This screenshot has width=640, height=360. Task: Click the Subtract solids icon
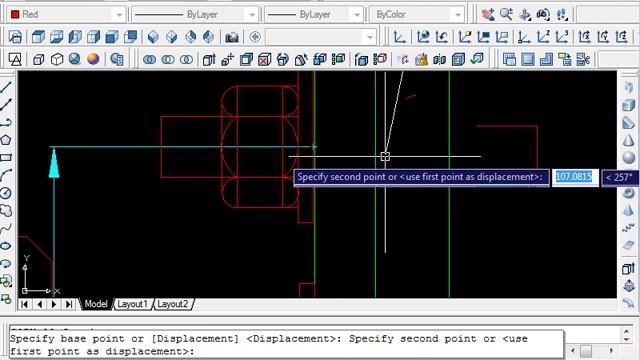pyautogui.click(x=168, y=60)
